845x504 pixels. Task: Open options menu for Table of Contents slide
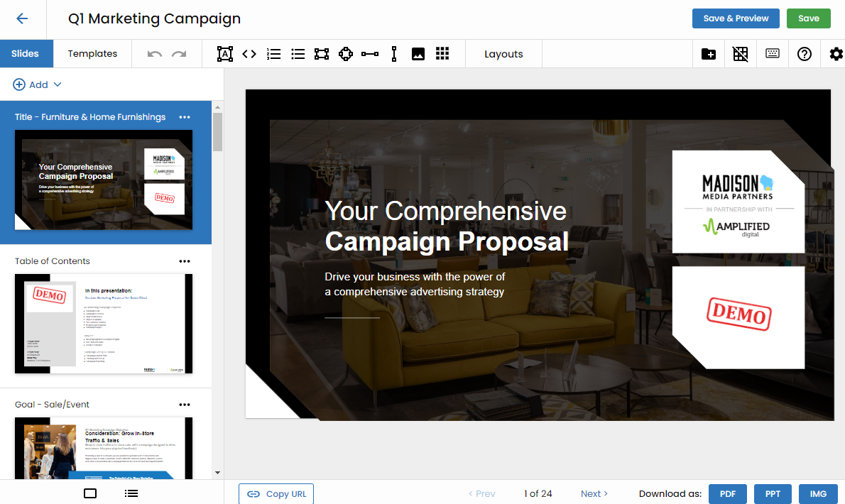click(185, 261)
